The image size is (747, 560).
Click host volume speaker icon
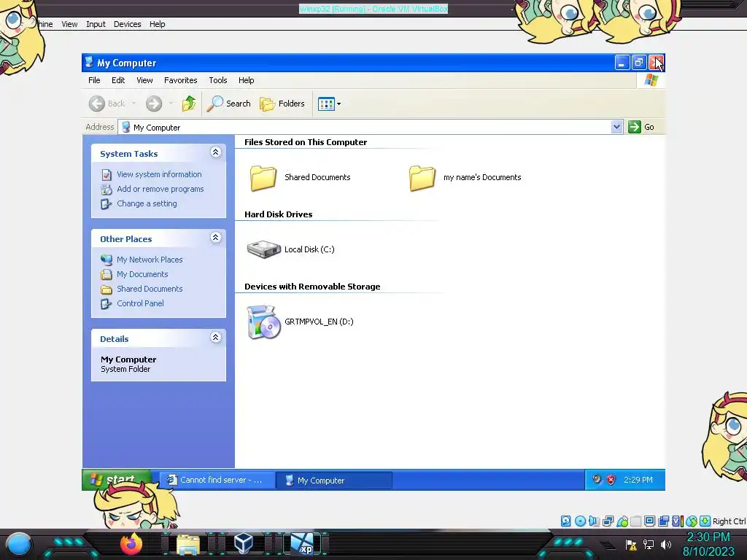point(666,545)
